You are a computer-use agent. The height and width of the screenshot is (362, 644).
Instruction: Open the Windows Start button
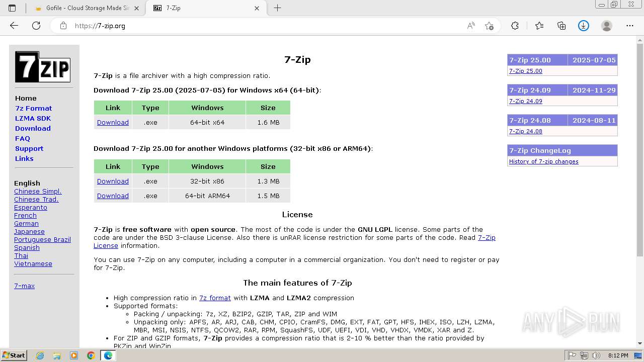point(14,355)
